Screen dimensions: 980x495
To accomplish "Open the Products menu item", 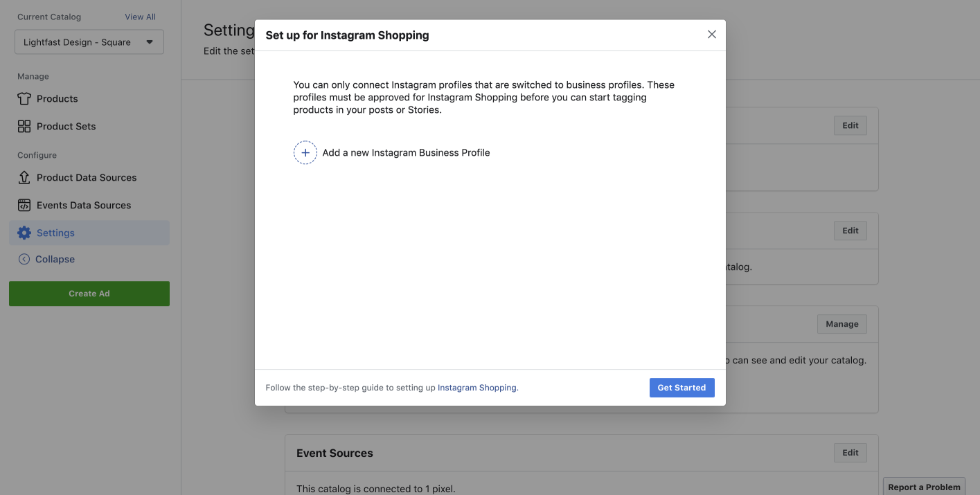I will pyautogui.click(x=57, y=98).
